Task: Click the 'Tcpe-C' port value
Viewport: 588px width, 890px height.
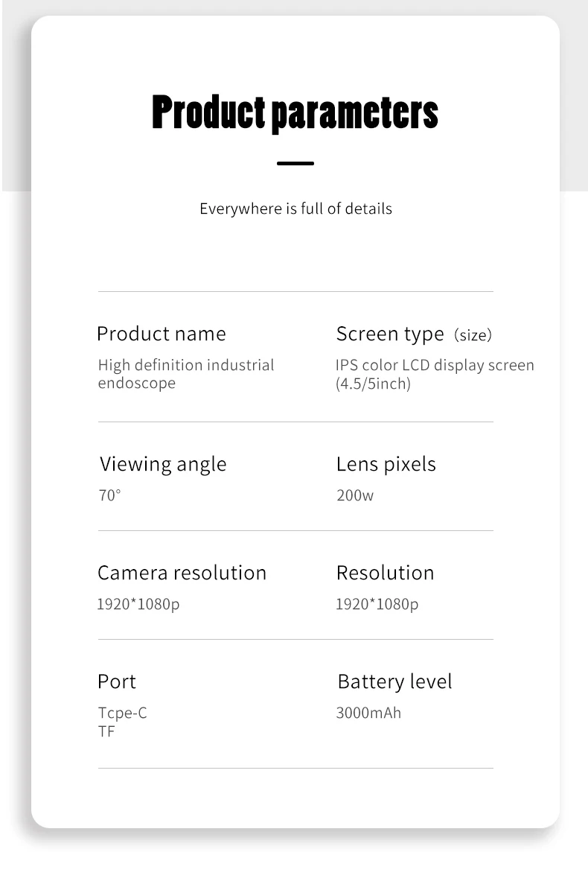Action: [123, 713]
